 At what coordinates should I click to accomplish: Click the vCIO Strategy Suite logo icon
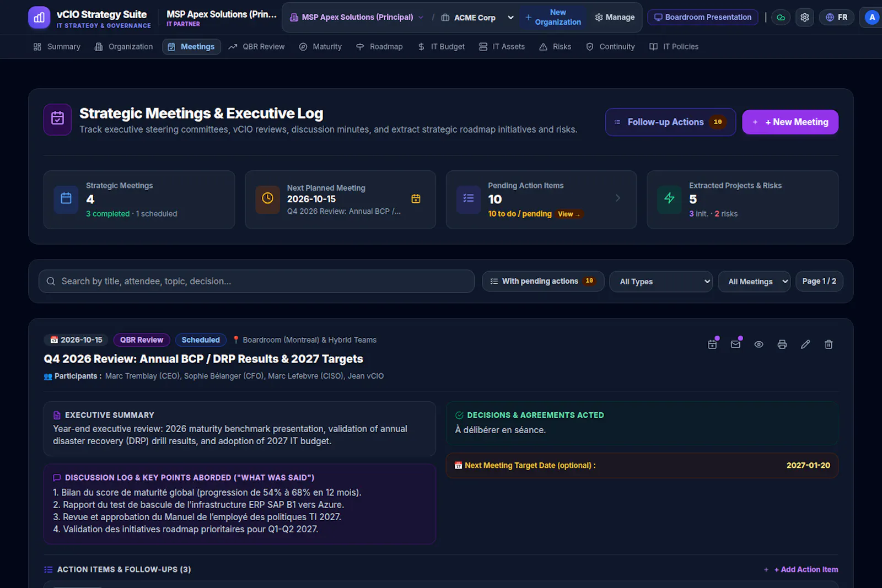pyautogui.click(x=39, y=18)
